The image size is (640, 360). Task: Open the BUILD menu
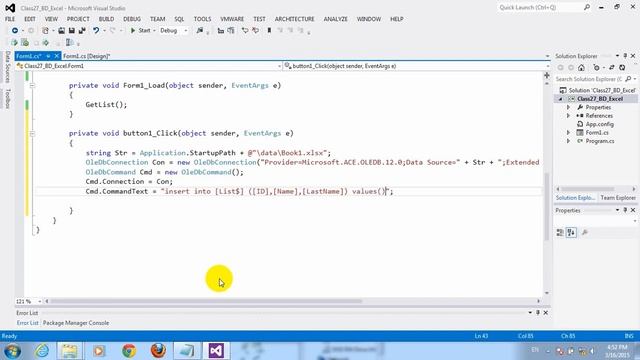click(x=107, y=19)
